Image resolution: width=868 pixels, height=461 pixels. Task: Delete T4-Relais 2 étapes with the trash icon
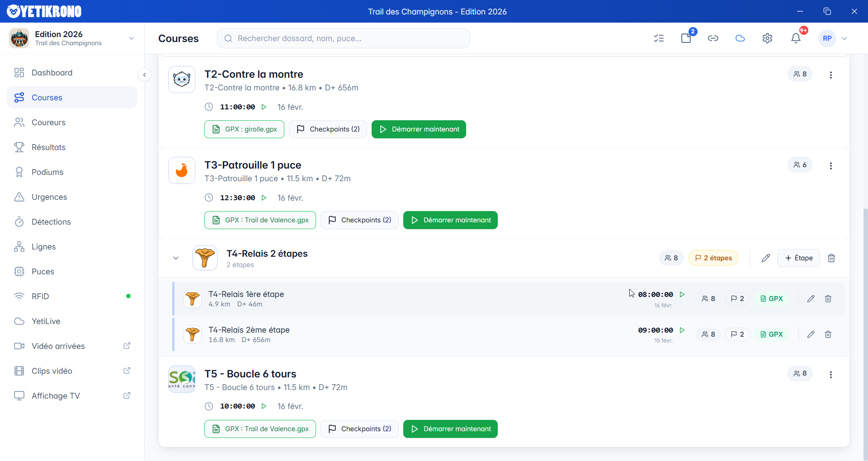[x=831, y=258]
